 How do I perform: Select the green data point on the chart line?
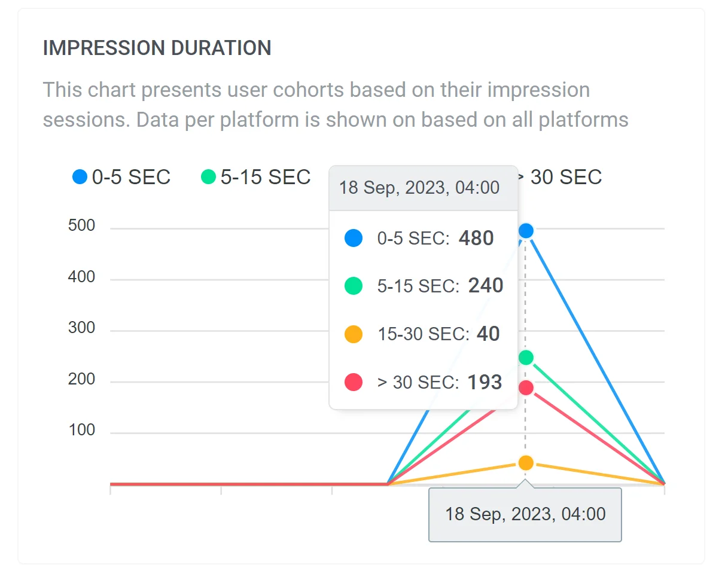click(x=526, y=358)
